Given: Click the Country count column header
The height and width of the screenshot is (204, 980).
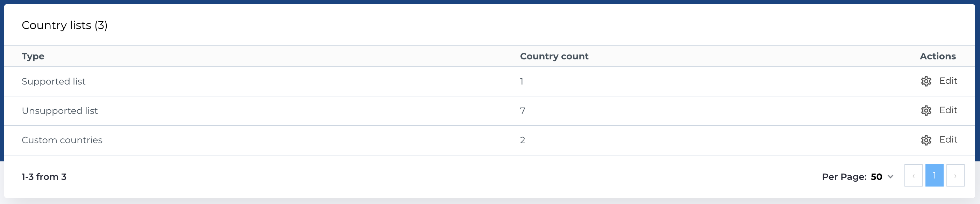Looking at the screenshot, I should coord(554,56).
